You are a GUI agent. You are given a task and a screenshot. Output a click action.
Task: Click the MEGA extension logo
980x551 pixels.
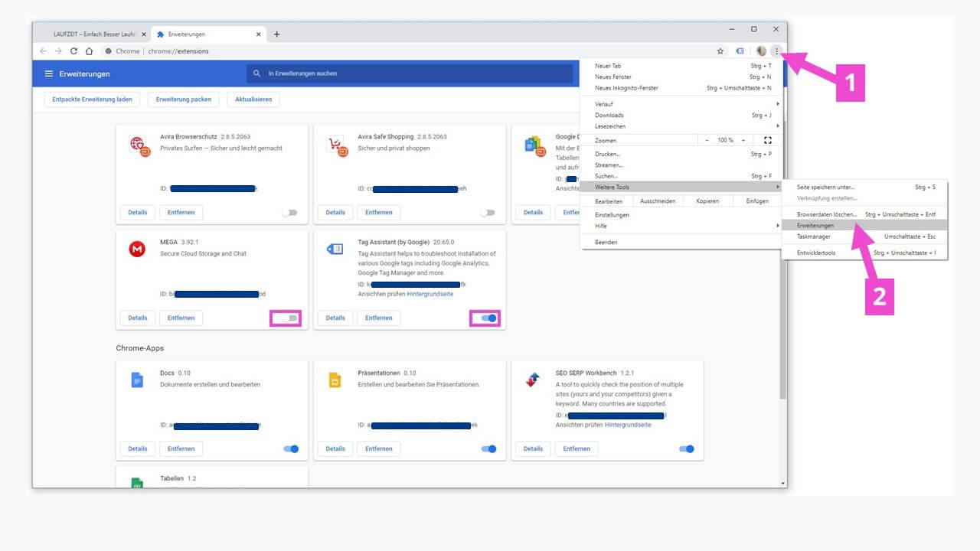pos(138,249)
